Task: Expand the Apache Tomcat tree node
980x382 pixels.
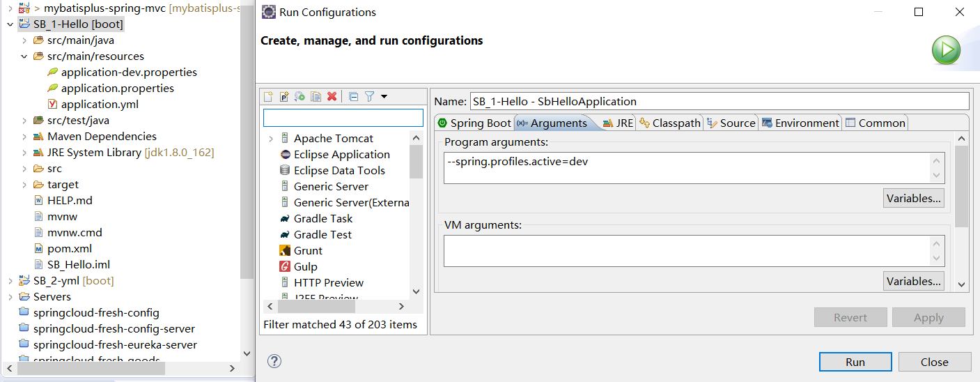Action: [x=270, y=139]
